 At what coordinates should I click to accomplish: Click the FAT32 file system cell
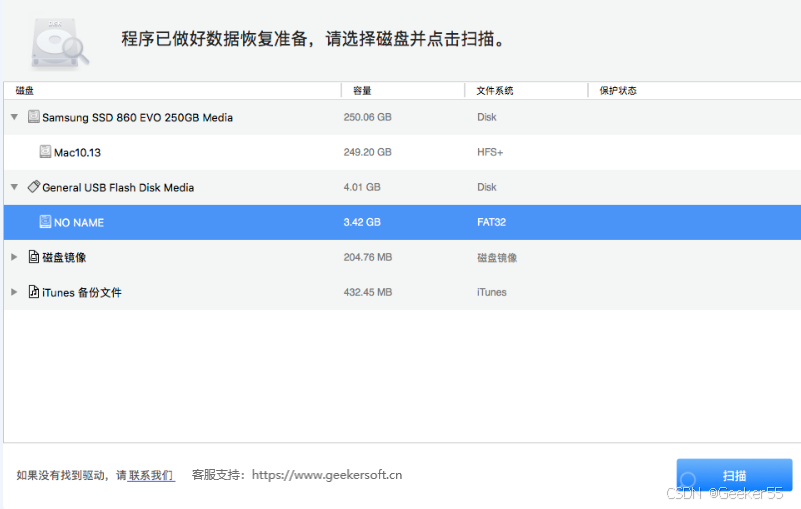click(491, 222)
